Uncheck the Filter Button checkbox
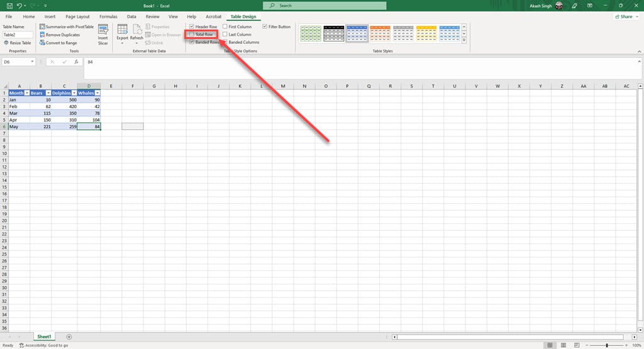Image resolution: width=644 pixels, height=349 pixels. [x=265, y=26]
